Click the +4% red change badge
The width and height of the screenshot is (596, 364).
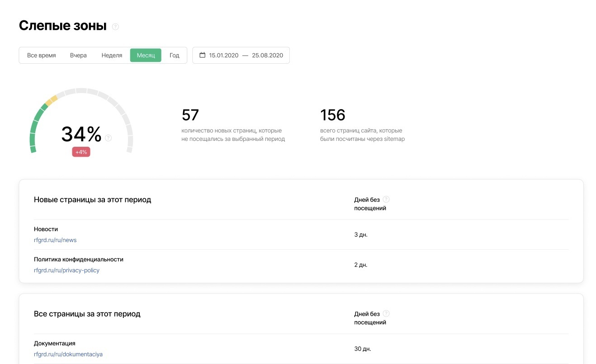pyautogui.click(x=81, y=152)
